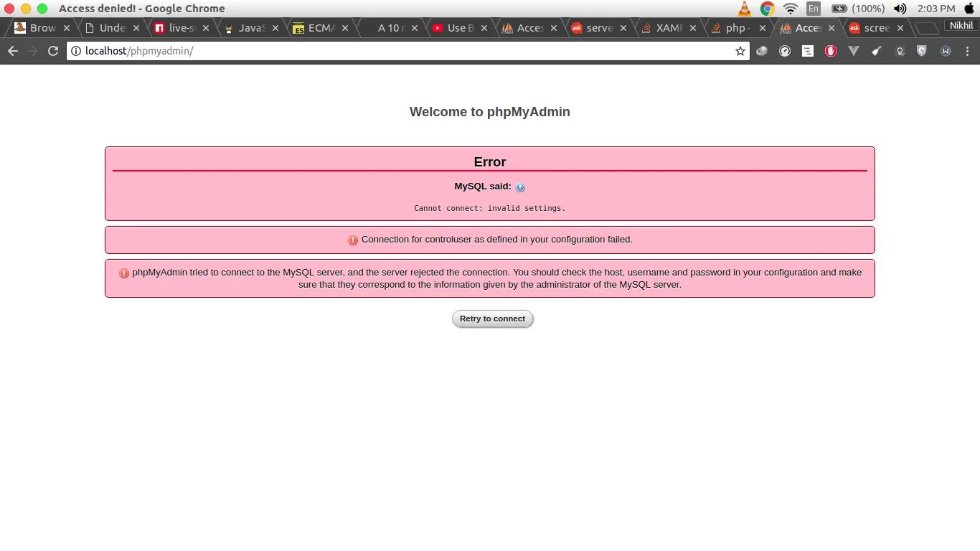Open the Vue devtools V extension
The image size is (980, 551).
click(x=854, y=51)
